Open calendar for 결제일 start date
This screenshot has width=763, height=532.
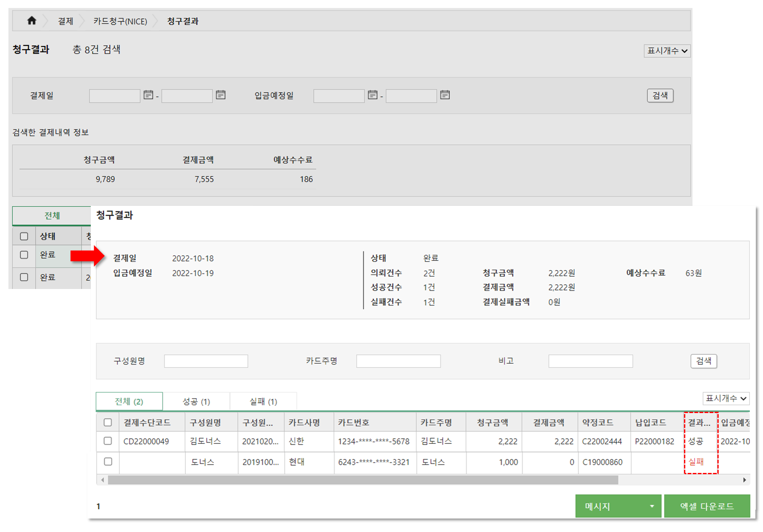148,95
